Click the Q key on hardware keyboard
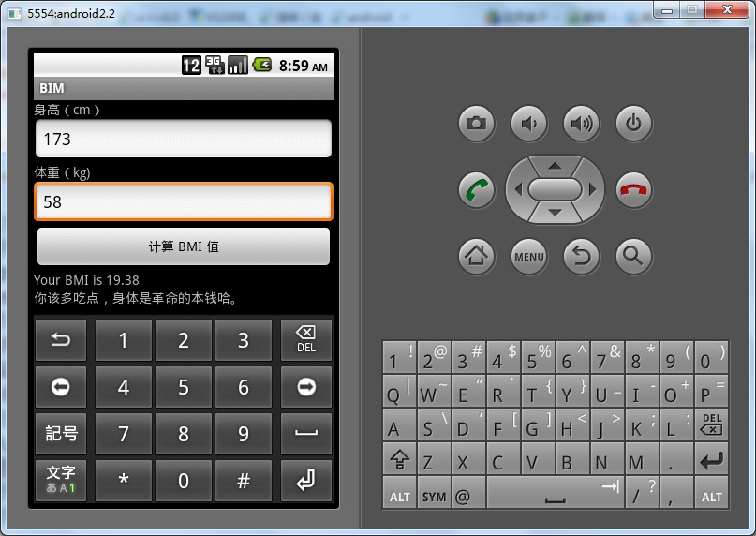Viewport: 756px width, 536px height. coord(400,391)
